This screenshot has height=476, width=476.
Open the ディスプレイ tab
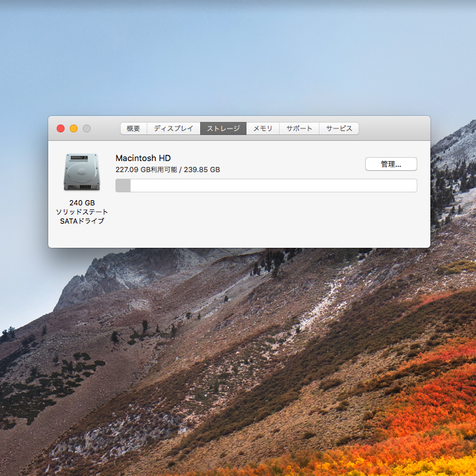pos(173,128)
